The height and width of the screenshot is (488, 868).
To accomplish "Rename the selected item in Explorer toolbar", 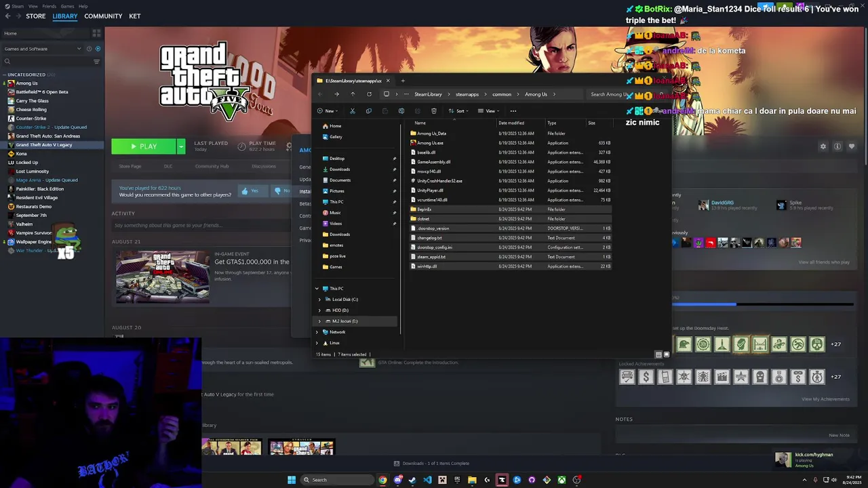I will pos(401,111).
